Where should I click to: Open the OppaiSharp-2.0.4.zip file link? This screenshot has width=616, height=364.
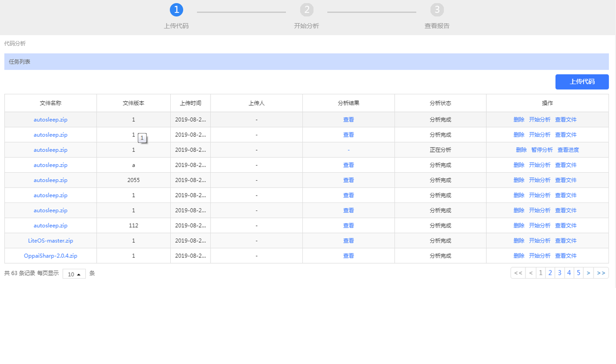coord(50,256)
